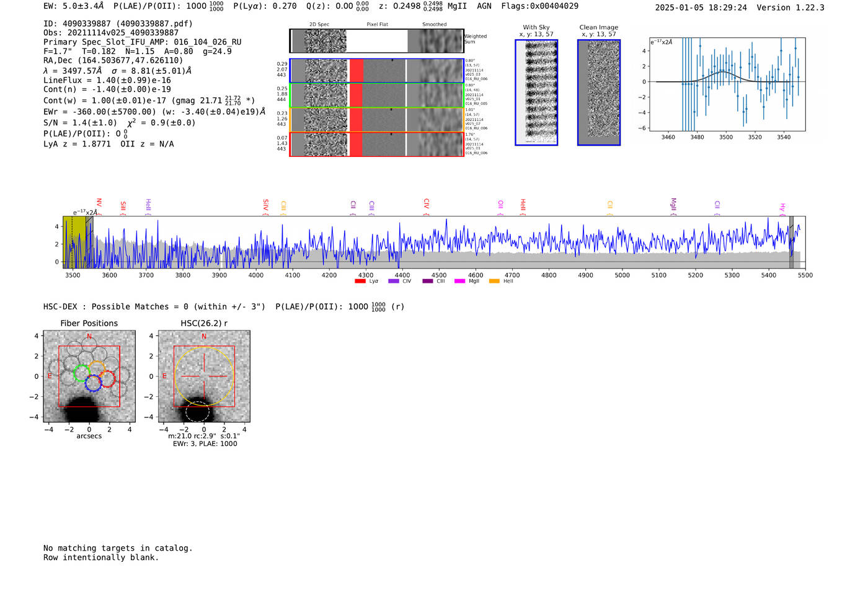
Task: Click the 'Primary Spec_Slot_IFU_AMP' line
Action: coord(143,42)
